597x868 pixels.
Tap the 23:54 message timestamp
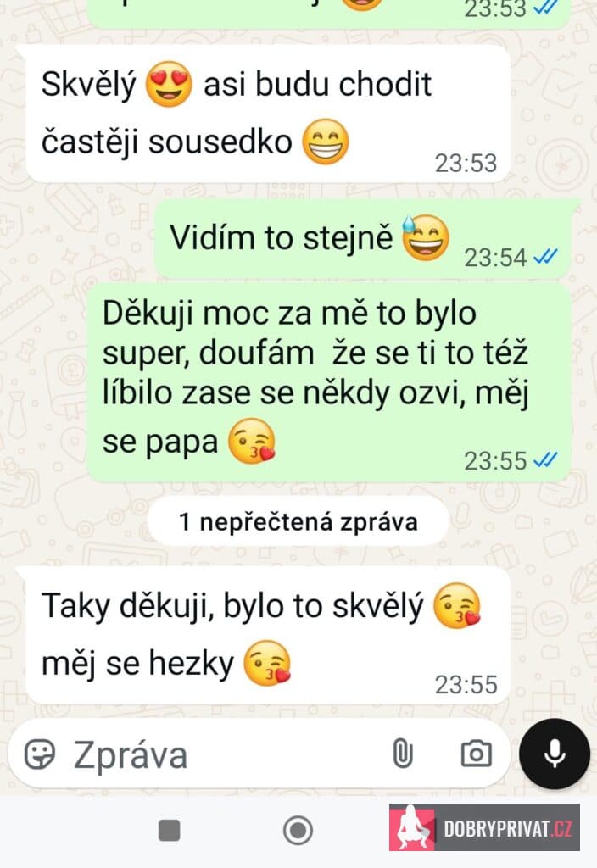[x=495, y=258]
